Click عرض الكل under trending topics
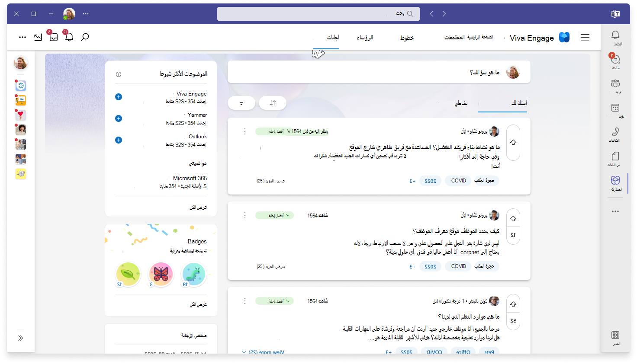The width and height of the screenshot is (637, 364). (198, 208)
